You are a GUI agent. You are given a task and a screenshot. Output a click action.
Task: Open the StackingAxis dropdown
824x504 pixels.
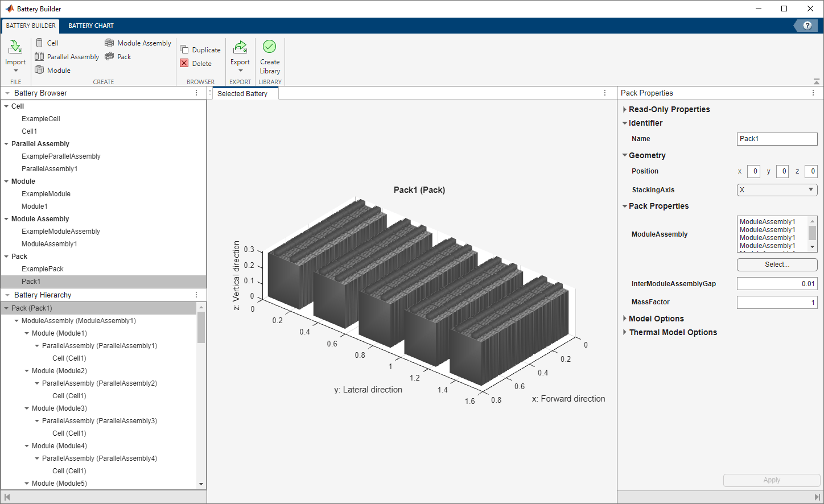click(x=777, y=190)
